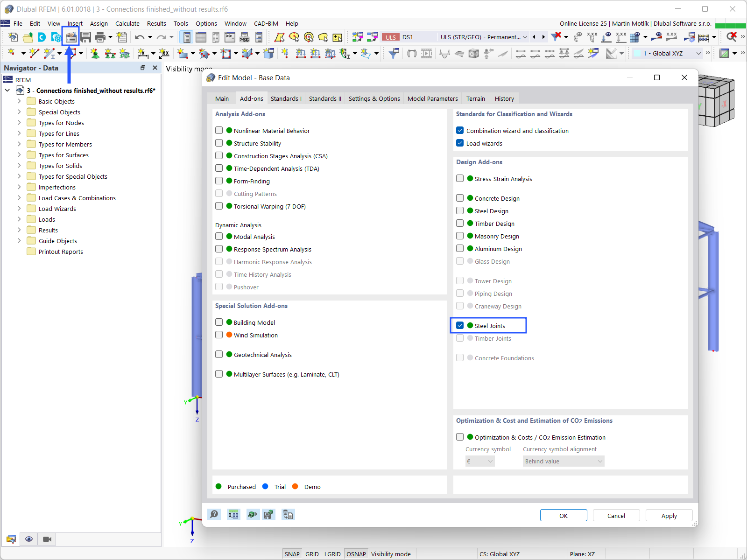This screenshot has height=560, width=747.
Task: Check the Concrete Design add-on
Action: point(460,198)
